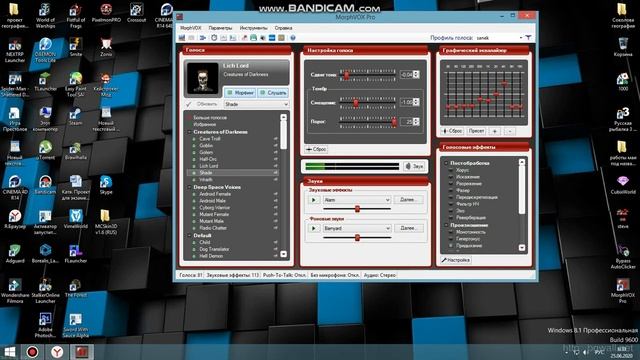This screenshot has height=360, width=640.
Task: Click the MorphVOX taskbar button
Action: [x=82, y=352]
